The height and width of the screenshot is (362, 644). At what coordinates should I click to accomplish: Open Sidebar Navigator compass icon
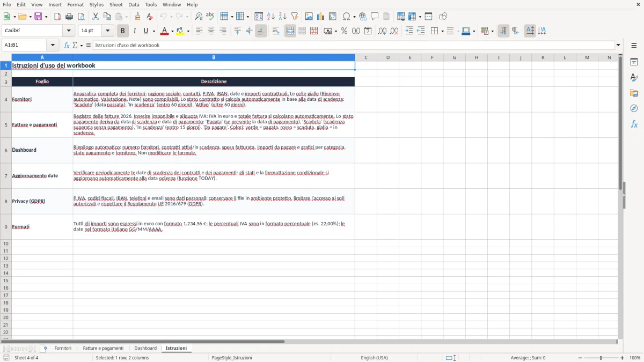[x=634, y=108]
